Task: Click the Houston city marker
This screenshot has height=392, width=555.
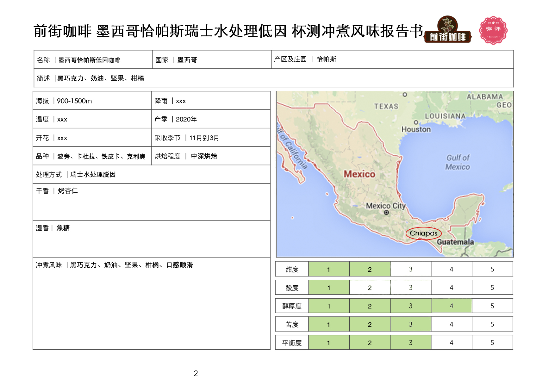Action: pos(416,122)
